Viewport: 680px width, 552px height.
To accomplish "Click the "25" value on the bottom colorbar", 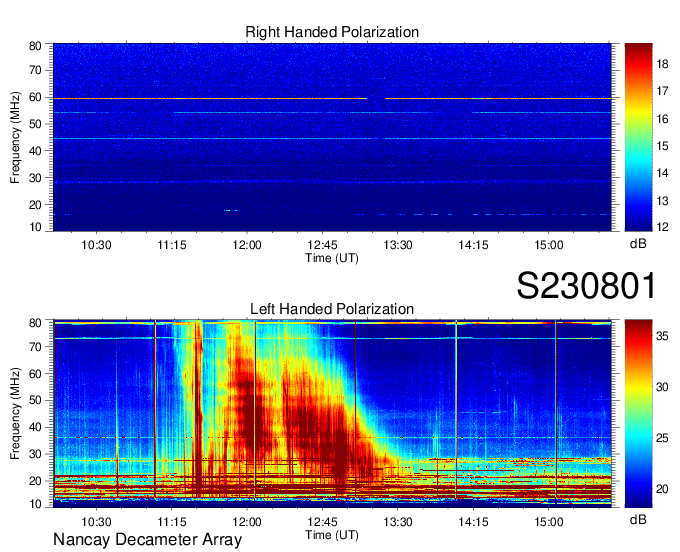I will coord(662,438).
